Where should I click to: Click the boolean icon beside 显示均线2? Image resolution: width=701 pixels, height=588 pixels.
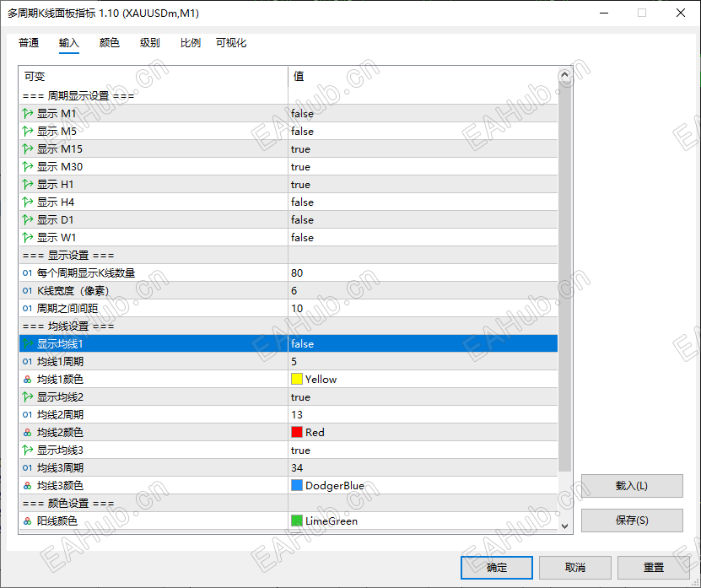tap(28, 396)
